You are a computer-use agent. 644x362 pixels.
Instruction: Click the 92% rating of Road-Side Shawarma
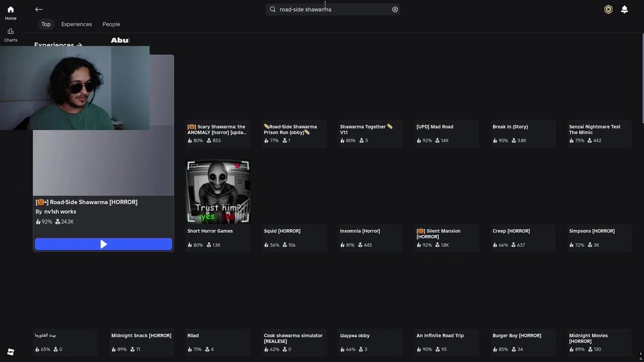coord(47,222)
